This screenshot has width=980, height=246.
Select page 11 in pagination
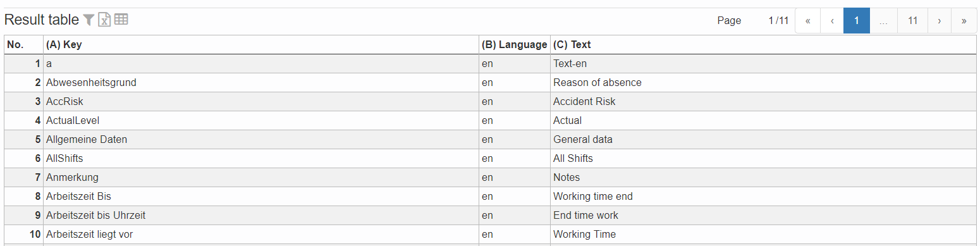pyautogui.click(x=913, y=20)
